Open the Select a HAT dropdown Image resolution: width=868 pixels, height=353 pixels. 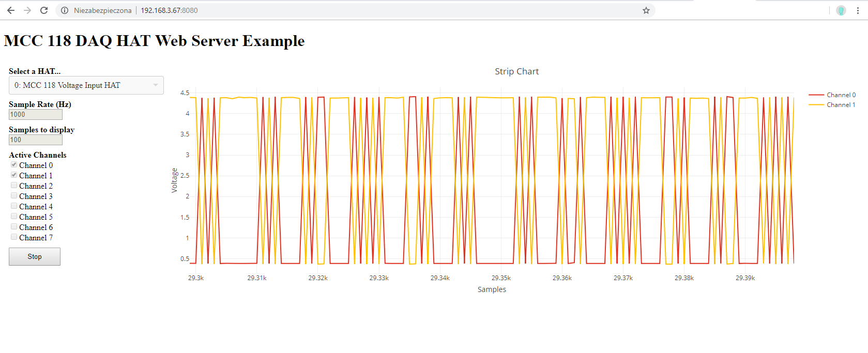pos(83,85)
